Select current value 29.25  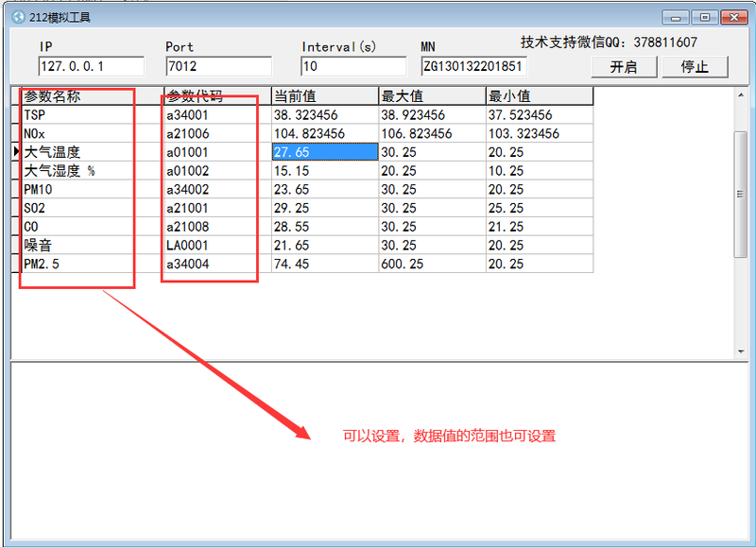point(325,208)
